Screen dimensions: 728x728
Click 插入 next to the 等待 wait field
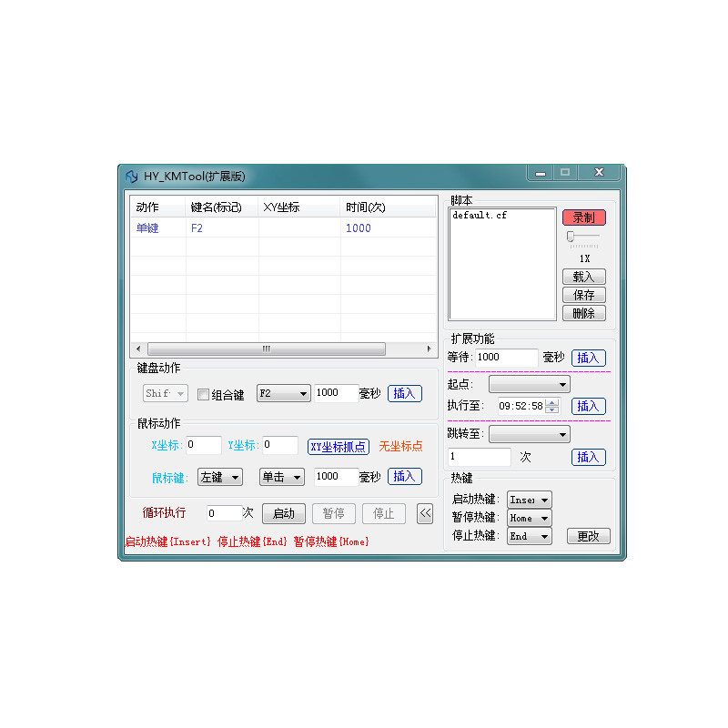click(x=588, y=358)
